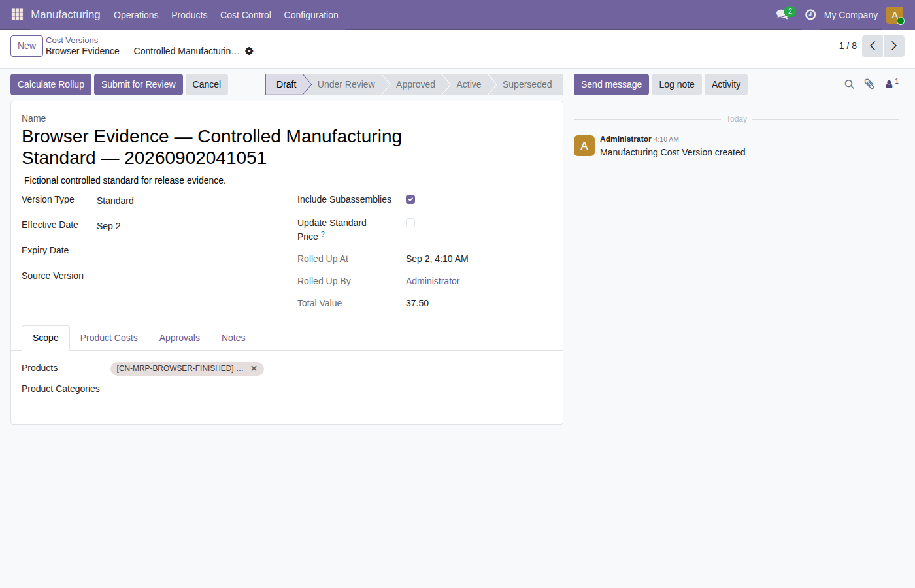Screen dimensions: 915x588
Task: Search messages in the chatter
Action: coord(849,84)
